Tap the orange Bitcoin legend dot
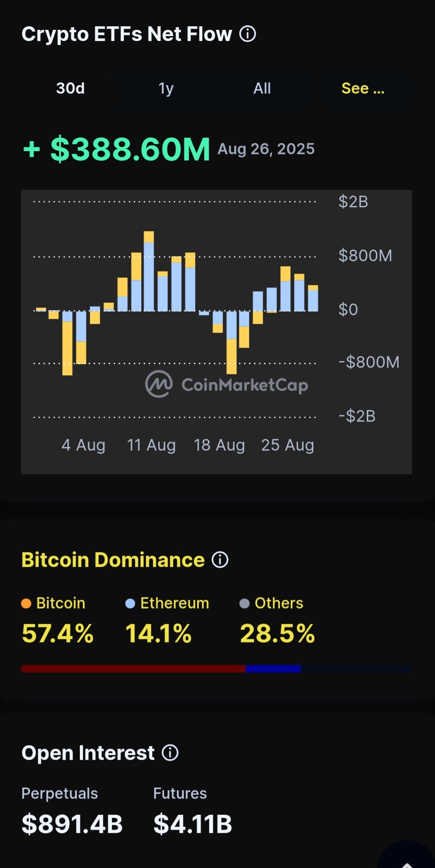This screenshot has height=868, width=435. click(x=26, y=604)
